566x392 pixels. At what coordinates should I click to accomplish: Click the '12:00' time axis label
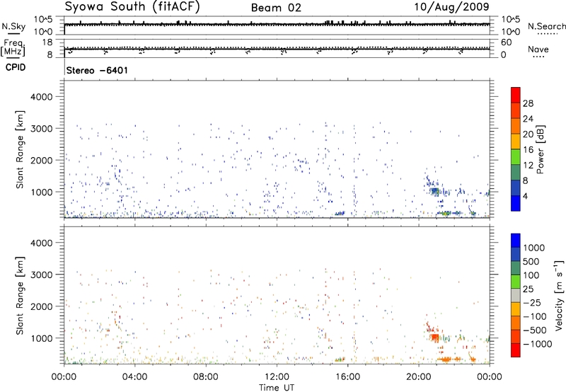(x=277, y=377)
